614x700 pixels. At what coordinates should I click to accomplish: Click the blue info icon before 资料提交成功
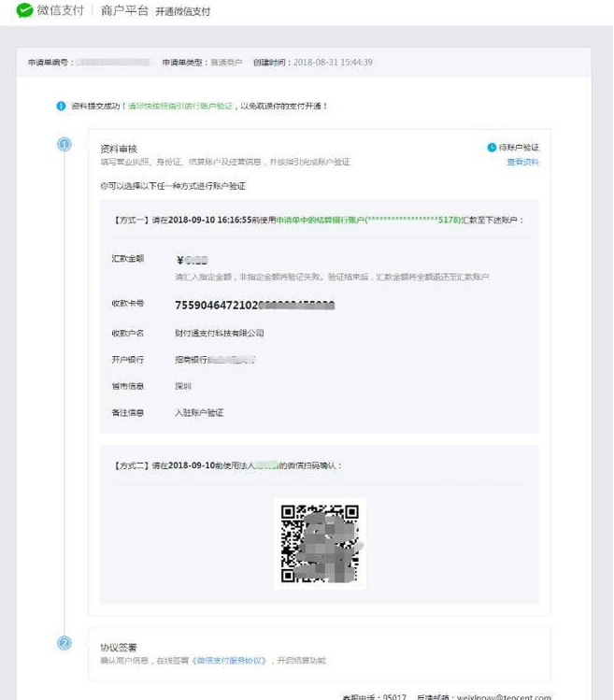(x=61, y=106)
